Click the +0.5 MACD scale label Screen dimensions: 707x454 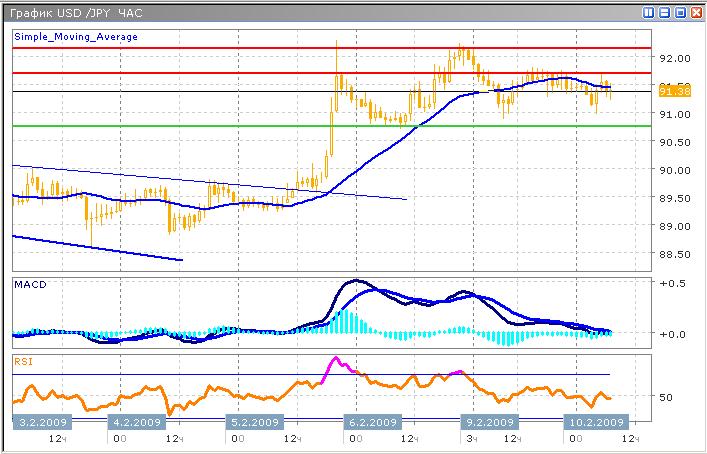[672, 284]
